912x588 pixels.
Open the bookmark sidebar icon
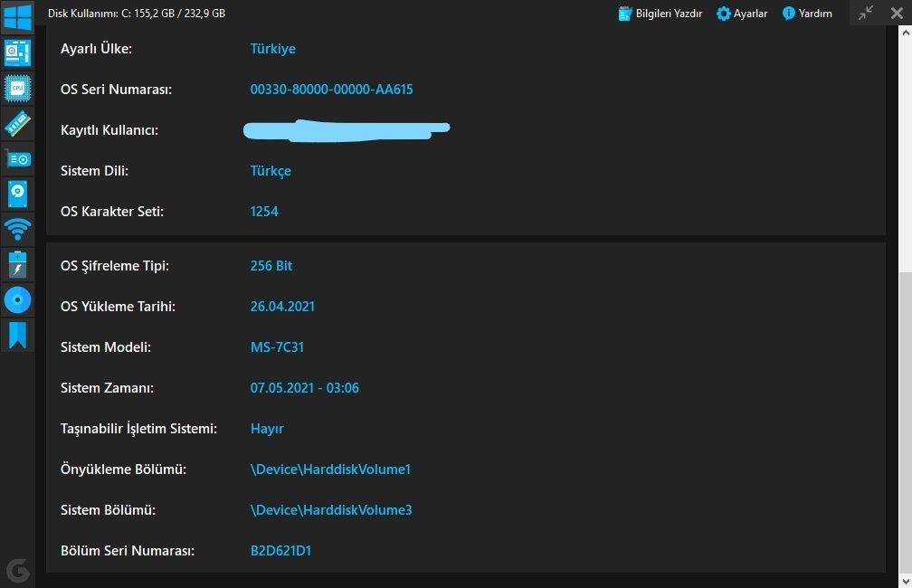[x=17, y=335]
